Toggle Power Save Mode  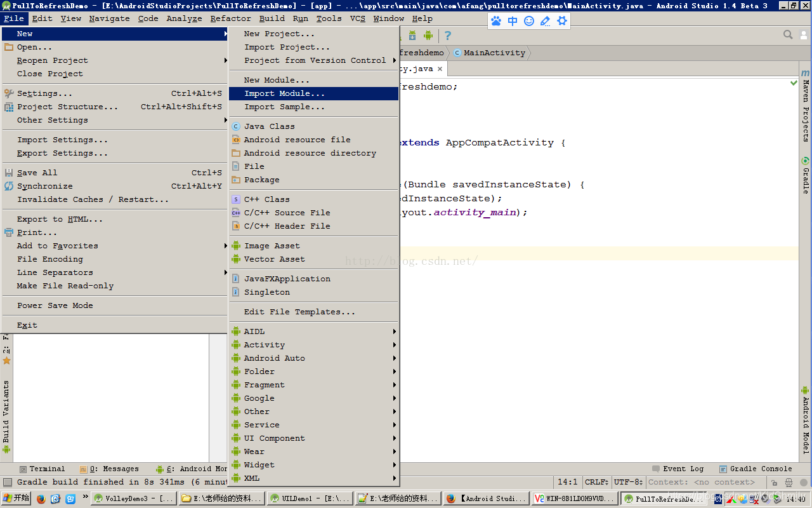tap(115, 305)
